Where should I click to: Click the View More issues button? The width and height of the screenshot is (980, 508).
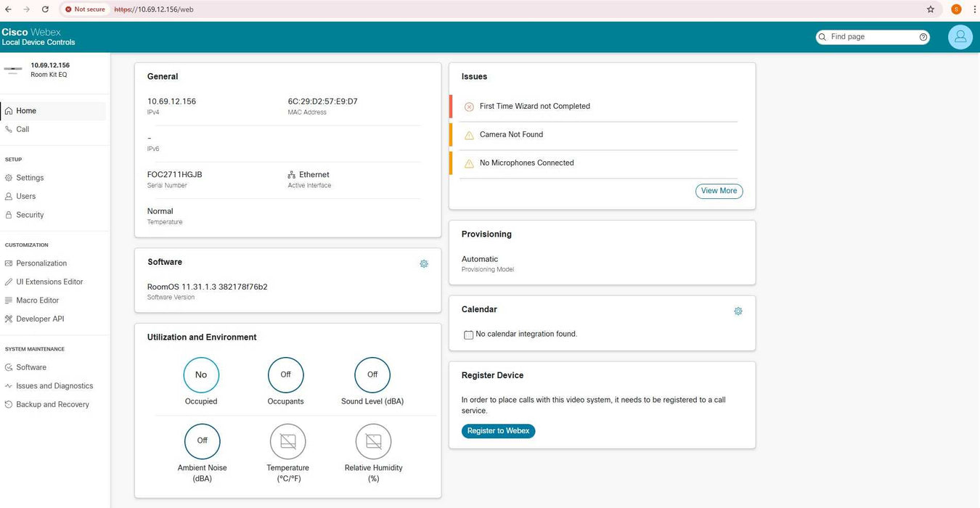(x=719, y=191)
